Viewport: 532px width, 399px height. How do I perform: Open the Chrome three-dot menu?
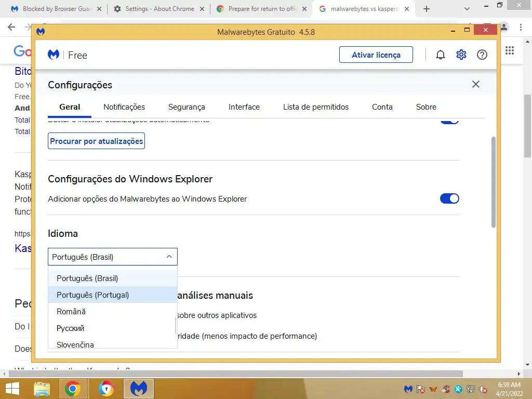[x=521, y=27]
